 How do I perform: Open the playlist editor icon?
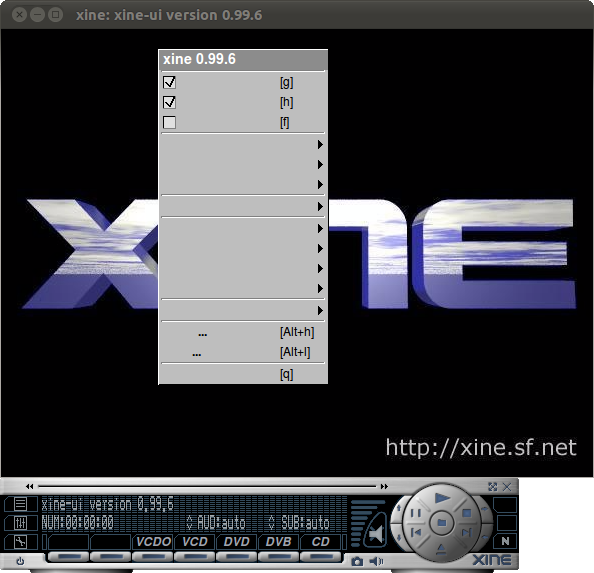point(20,504)
